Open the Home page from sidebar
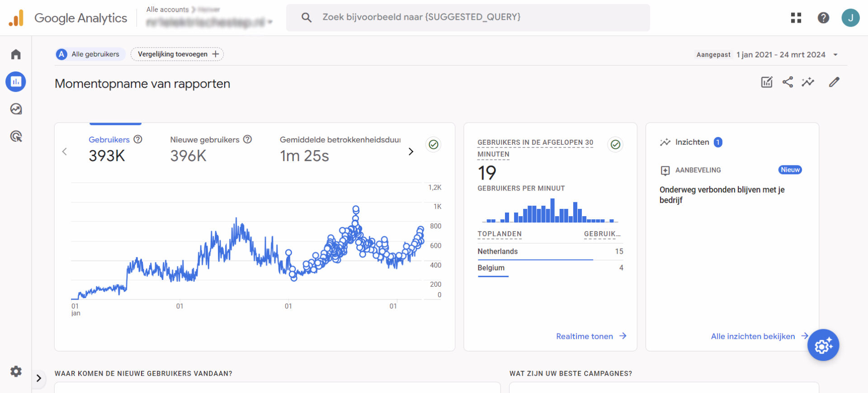 (x=16, y=54)
